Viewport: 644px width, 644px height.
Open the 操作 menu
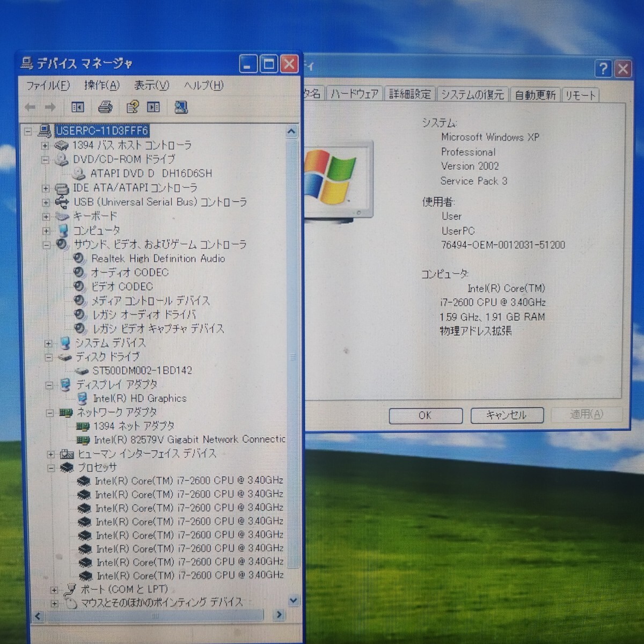click(101, 85)
